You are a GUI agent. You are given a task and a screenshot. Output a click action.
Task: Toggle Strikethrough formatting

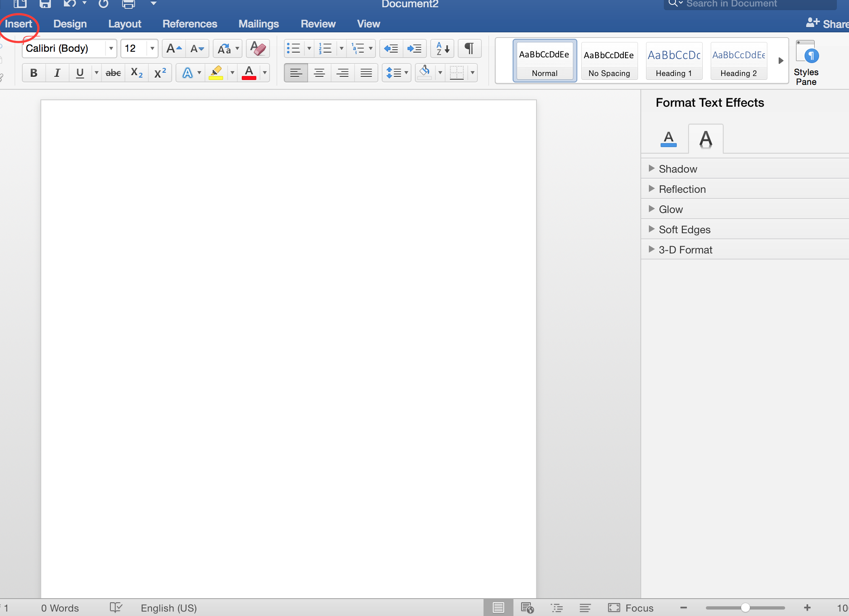click(113, 73)
